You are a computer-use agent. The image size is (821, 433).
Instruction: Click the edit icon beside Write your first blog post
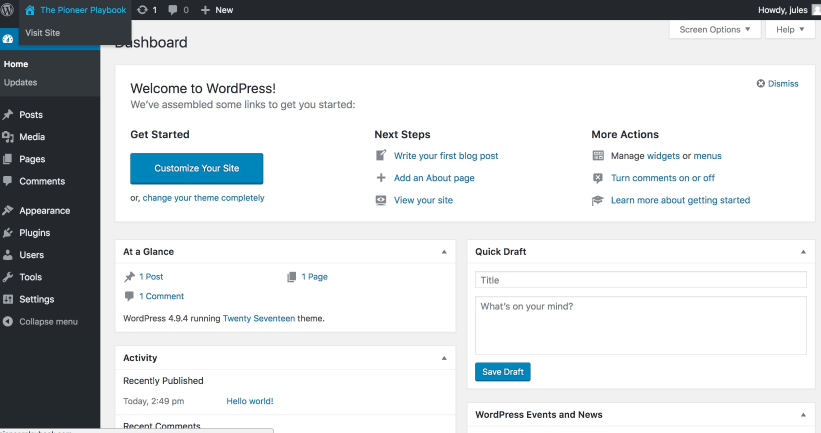381,155
